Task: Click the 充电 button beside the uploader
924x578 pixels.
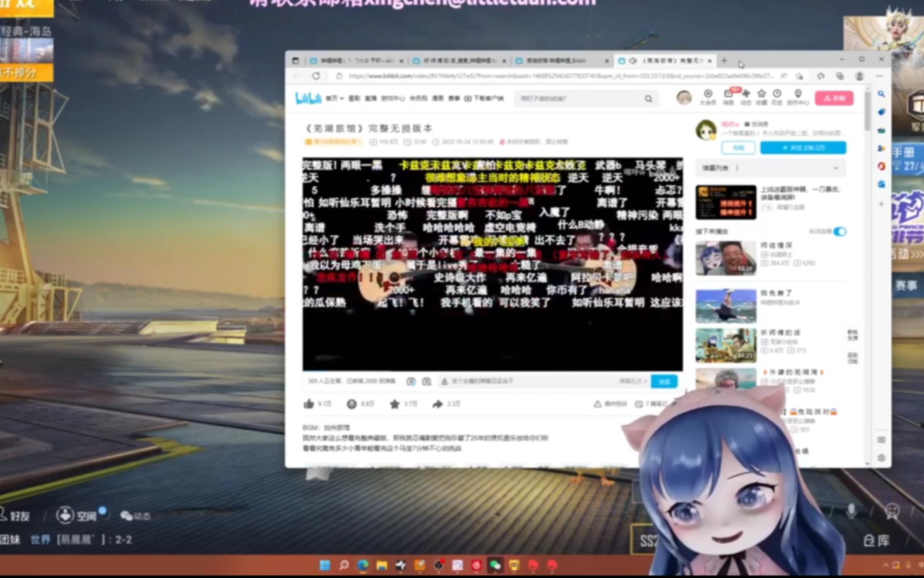Action: [738, 148]
